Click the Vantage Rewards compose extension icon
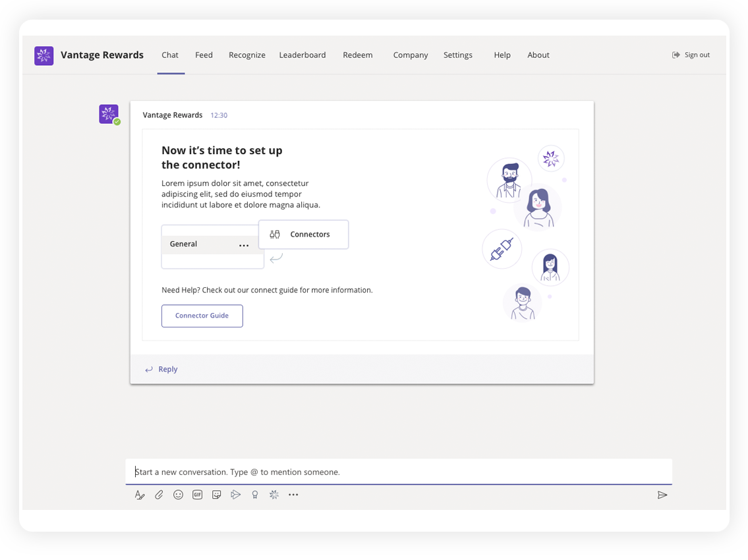This screenshot has height=560, width=748. pyautogui.click(x=273, y=495)
